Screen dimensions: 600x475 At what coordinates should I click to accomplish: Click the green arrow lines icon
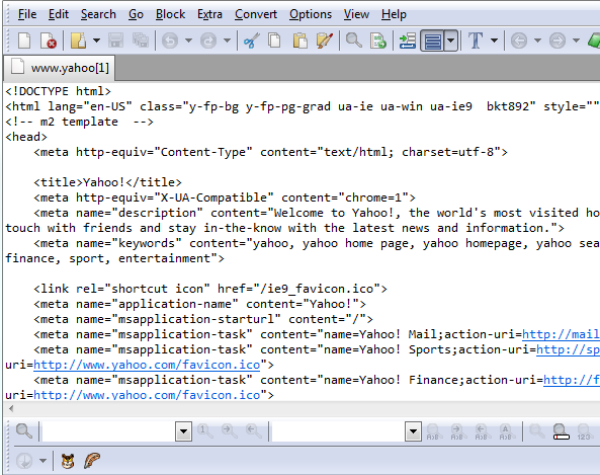click(x=408, y=41)
